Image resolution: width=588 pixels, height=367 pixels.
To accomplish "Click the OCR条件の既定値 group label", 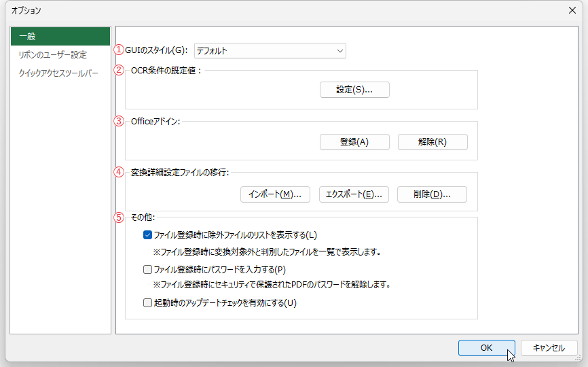I will [166, 71].
